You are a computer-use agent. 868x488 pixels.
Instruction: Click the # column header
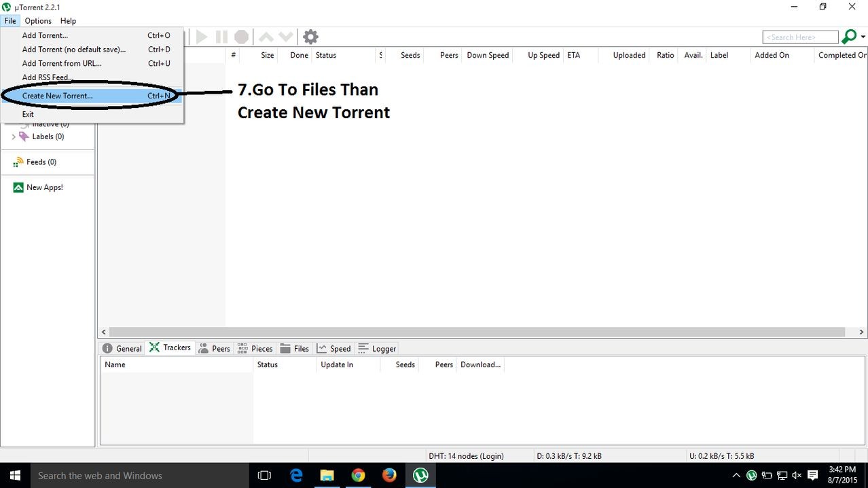click(x=233, y=55)
